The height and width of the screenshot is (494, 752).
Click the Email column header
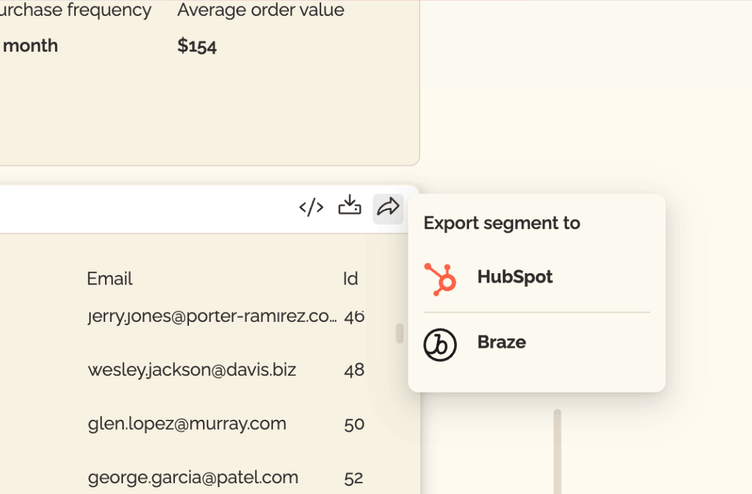tap(109, 279)
